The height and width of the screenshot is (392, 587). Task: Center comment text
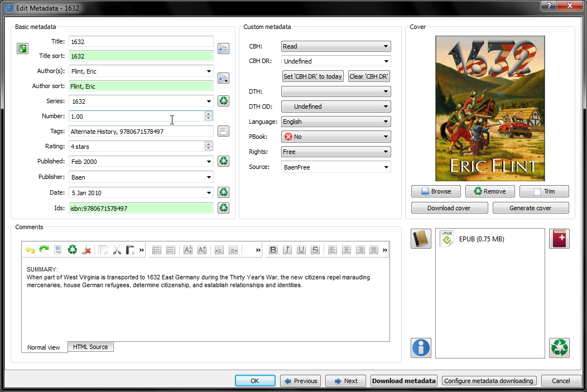pyautogui.click(x=347, y=250)
